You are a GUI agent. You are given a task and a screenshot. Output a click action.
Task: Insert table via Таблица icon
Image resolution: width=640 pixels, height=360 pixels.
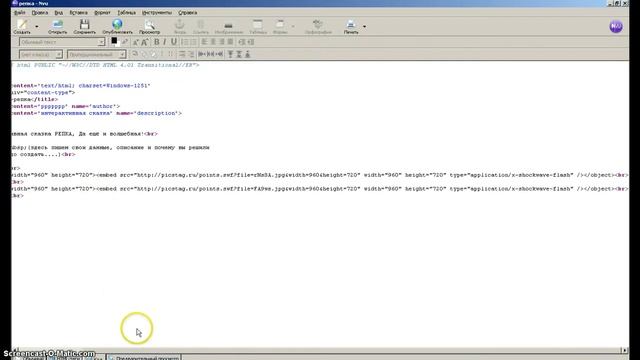pyautogui.click(x=258, y=27)
